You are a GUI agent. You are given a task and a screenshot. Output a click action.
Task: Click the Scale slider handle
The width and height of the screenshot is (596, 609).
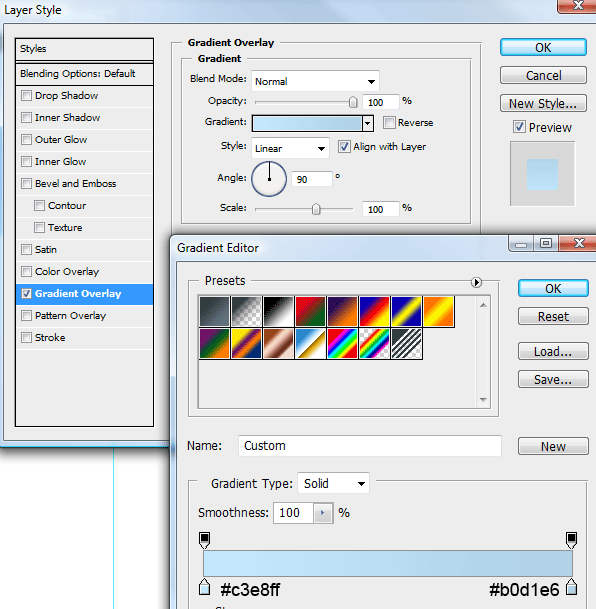(x=316, y=209)
